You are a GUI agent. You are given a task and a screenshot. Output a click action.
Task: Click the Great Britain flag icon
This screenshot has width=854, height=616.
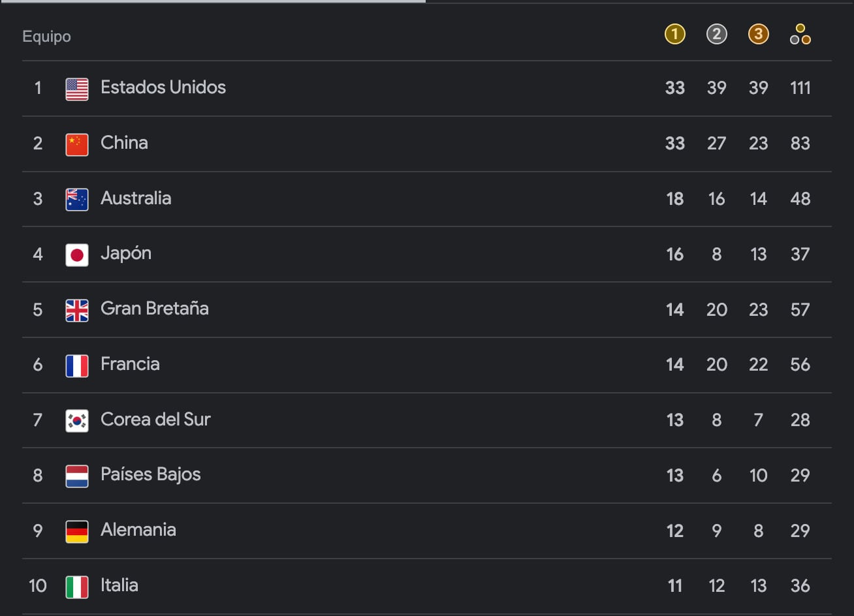click(77, 310)
